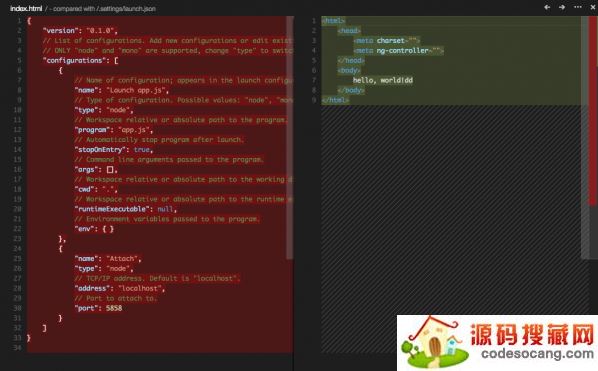
Task: Click the opening <body> tag
Action: [x=349, y=70]
